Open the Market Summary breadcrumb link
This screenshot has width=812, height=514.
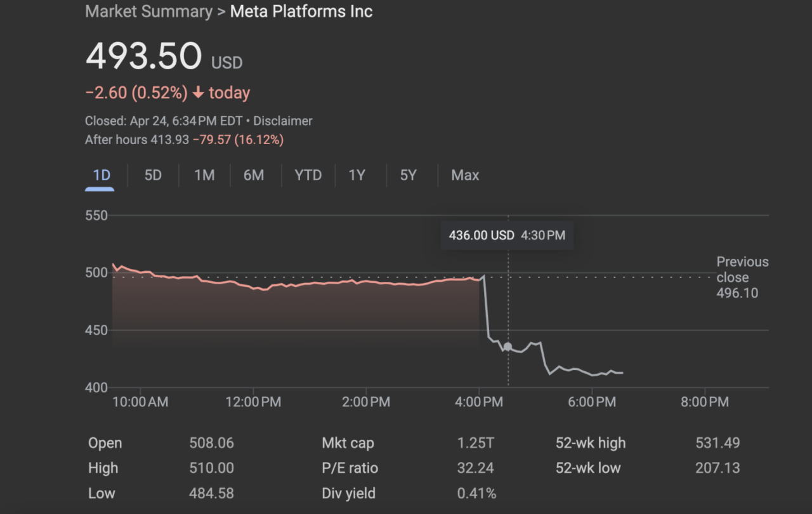point(148,11)
